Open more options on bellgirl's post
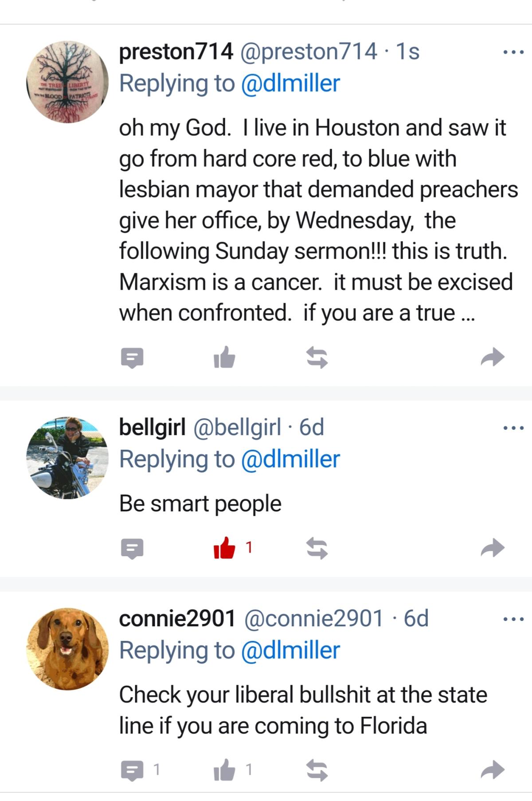 pyautogui.click(x=513, y=428)
